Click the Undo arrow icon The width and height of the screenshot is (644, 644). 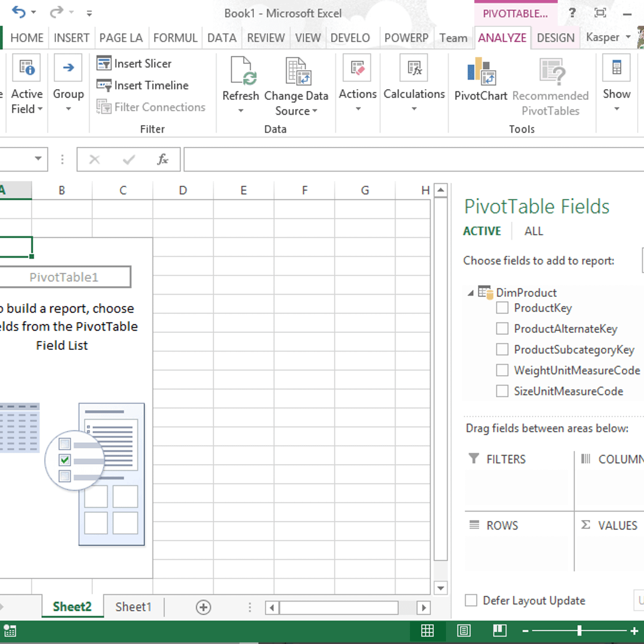19,12
